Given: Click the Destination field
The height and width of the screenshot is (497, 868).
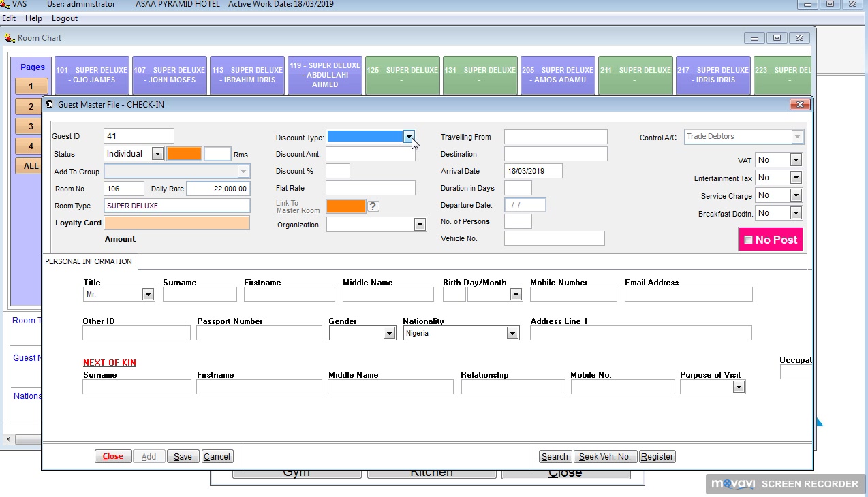Looking at the screenshot, I should point(555,154).
